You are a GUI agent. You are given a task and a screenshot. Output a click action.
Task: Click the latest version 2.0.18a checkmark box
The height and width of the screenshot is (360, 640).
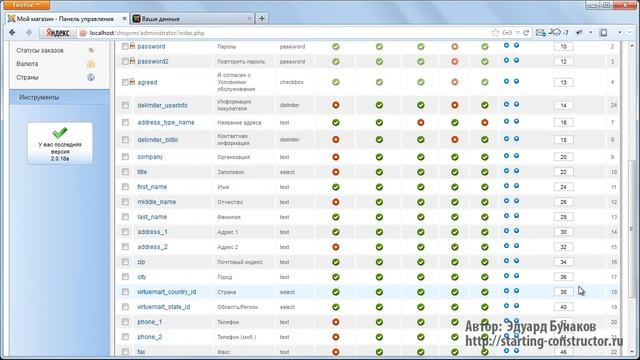pos(60,144)
